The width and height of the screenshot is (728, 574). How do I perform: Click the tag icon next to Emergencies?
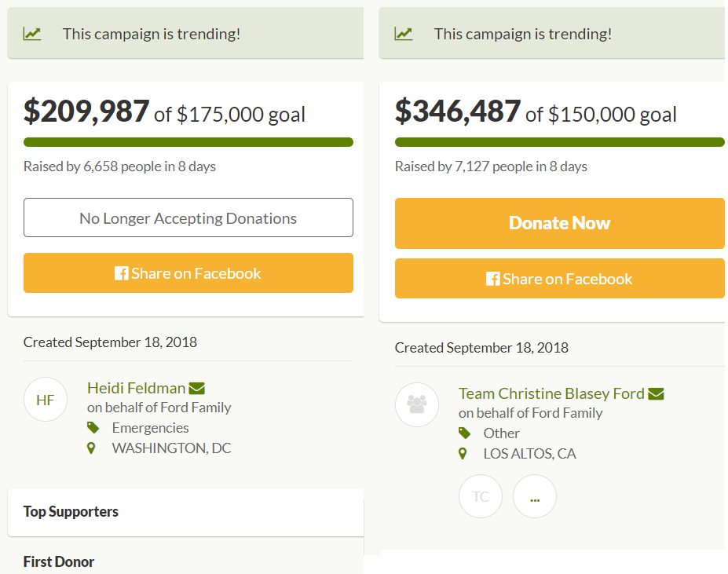click(x=93, y=428)
